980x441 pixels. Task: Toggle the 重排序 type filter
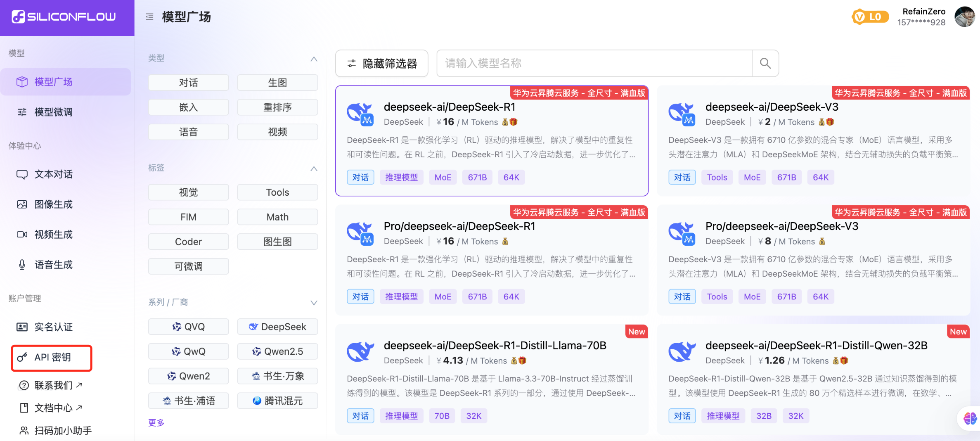pos(277,107)
